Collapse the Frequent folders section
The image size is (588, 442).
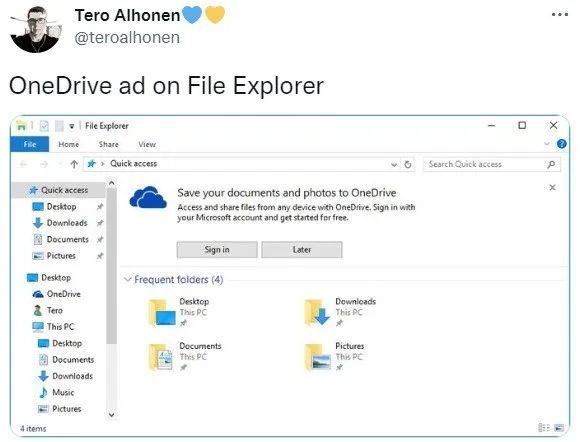pos(128,280)
